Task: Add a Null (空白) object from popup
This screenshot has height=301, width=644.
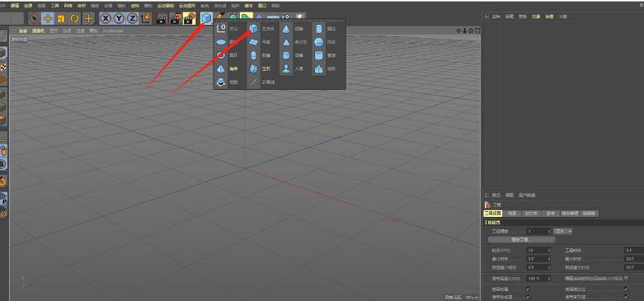Action: [x=221, y=29]
